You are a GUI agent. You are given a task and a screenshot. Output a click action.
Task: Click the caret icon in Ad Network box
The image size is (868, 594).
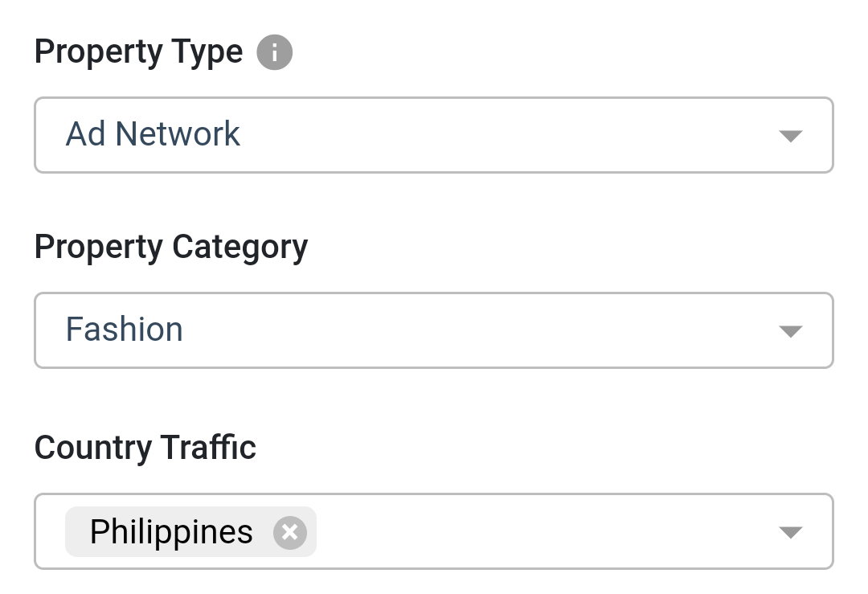click(x=791, y=136)
